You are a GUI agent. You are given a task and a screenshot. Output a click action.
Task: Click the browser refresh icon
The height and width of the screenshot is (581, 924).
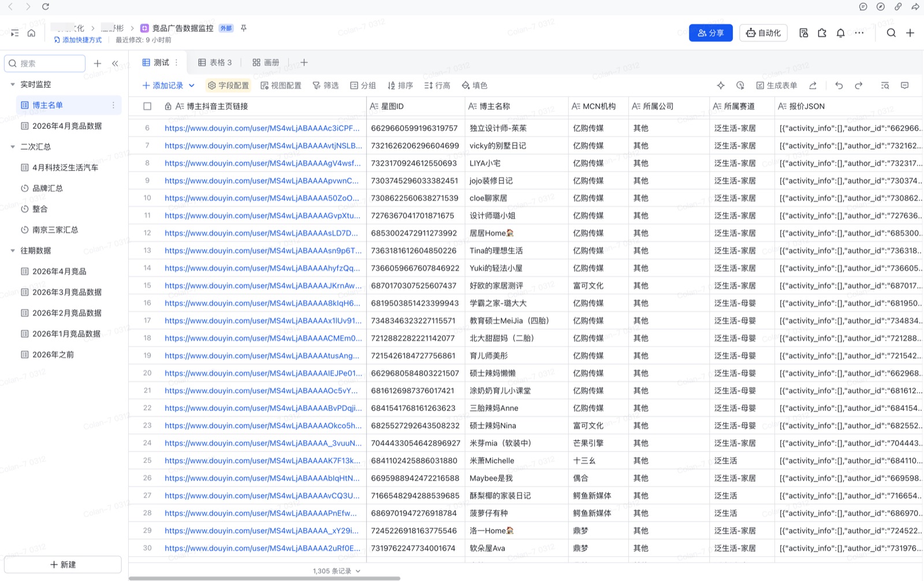point(46,7)
